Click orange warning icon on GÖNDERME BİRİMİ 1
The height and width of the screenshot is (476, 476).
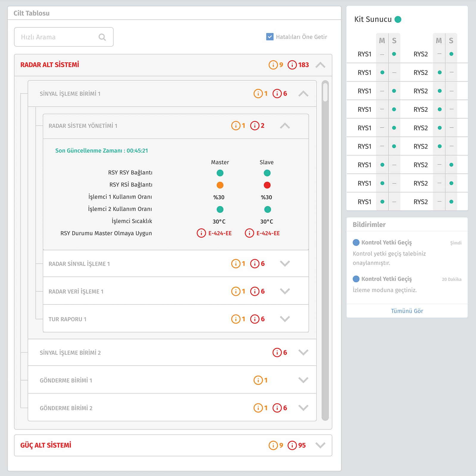pyautogui.click(x=258, y=380)
